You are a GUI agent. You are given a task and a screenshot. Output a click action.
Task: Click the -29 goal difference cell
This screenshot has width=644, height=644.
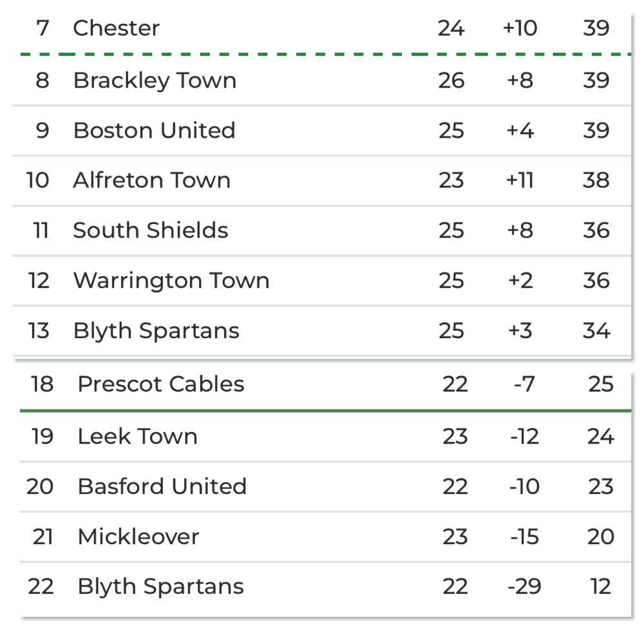point(524,587)
